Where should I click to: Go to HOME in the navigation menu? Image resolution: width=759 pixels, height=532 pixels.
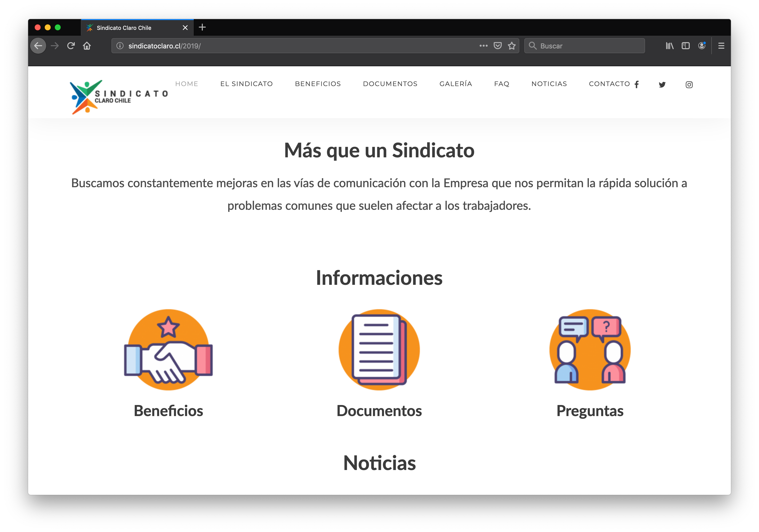click(187, 84)
